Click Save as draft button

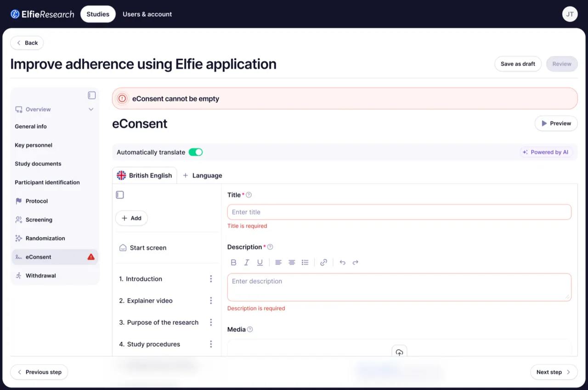518,64
